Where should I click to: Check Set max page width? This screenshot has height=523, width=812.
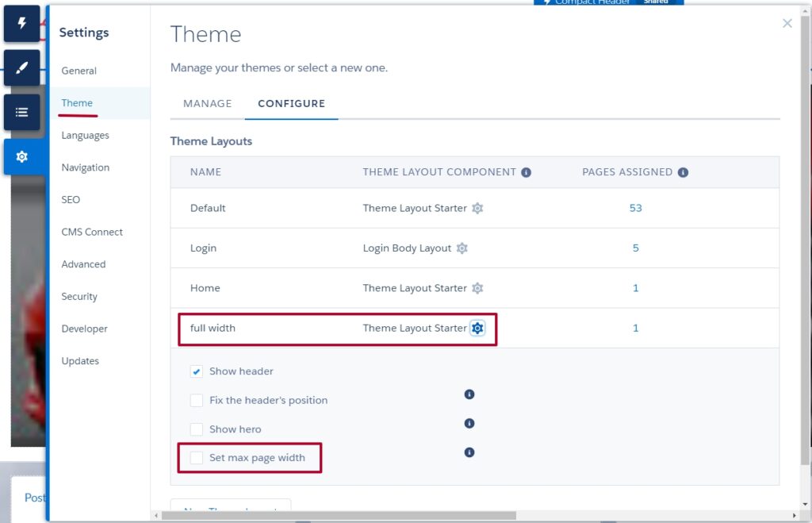[x=197, y=458]
